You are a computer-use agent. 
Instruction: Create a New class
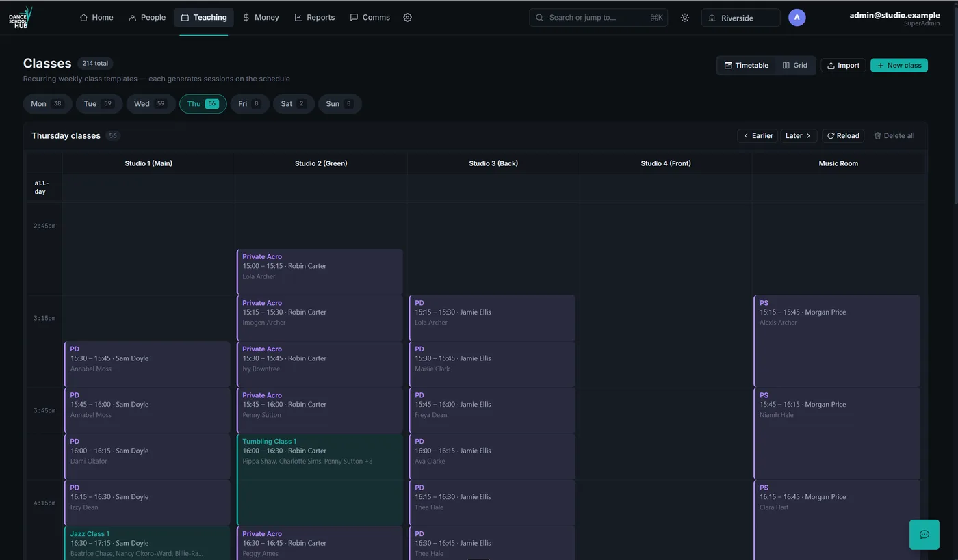click(x=899, y=66)
